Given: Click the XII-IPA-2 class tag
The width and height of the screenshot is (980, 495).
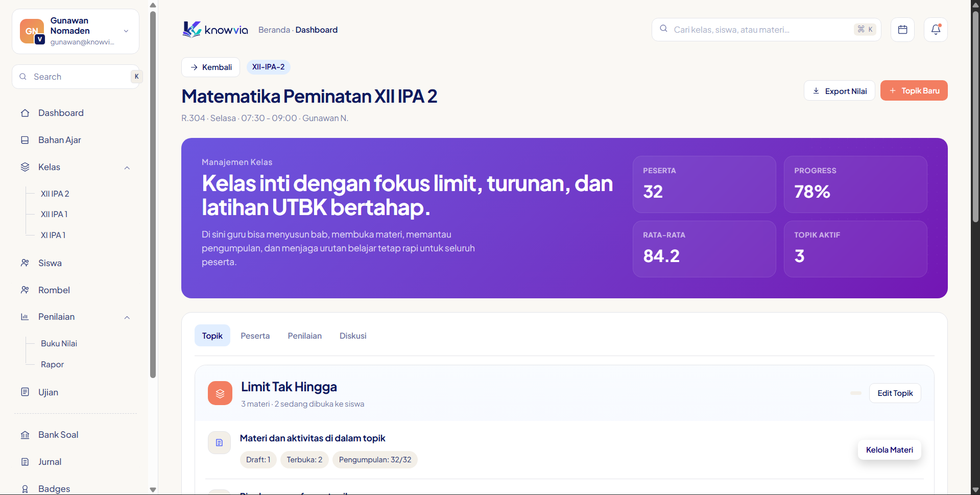Looking at the screenshot, I should tap(269, 67).
